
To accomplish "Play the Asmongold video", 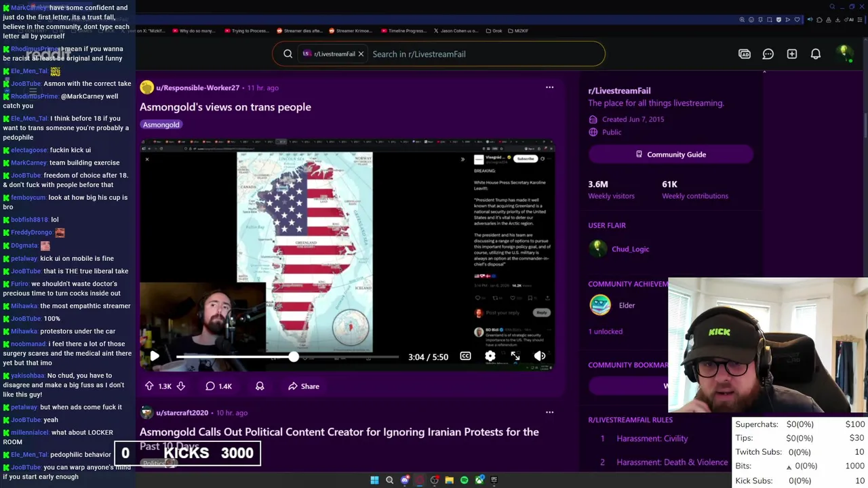I will 155,357.
